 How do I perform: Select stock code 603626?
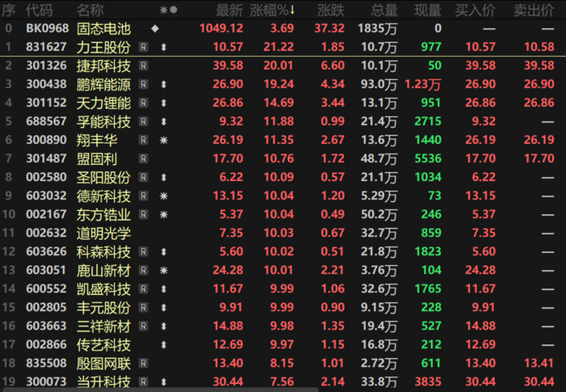(x=46, y=251)
